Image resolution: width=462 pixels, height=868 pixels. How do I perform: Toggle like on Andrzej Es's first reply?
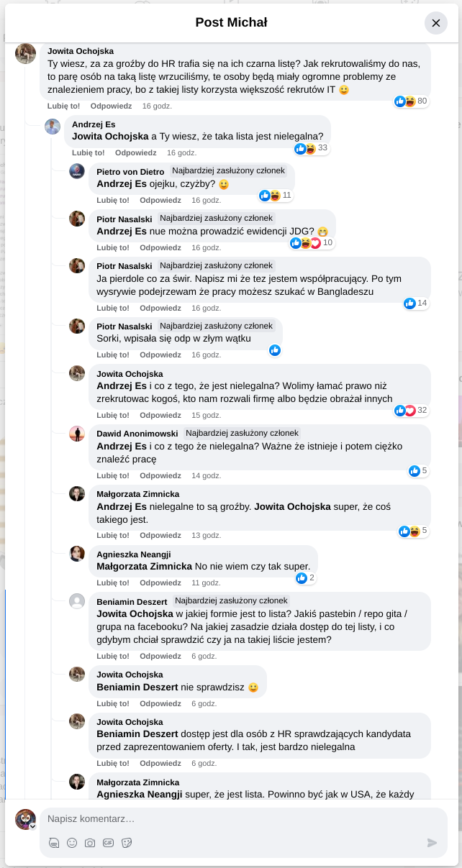point(88,152)
